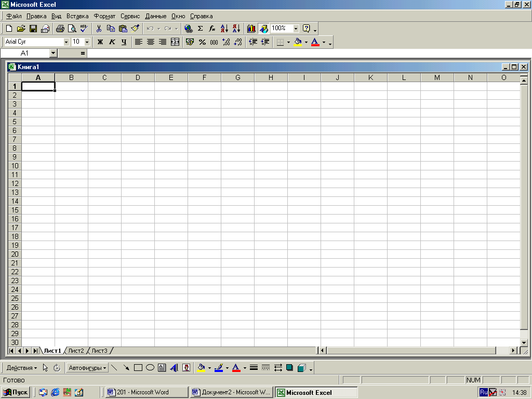Toggle Italic formatting (К)
The height and width of the screenshot is (399, 532).
[x=112, y=42]
